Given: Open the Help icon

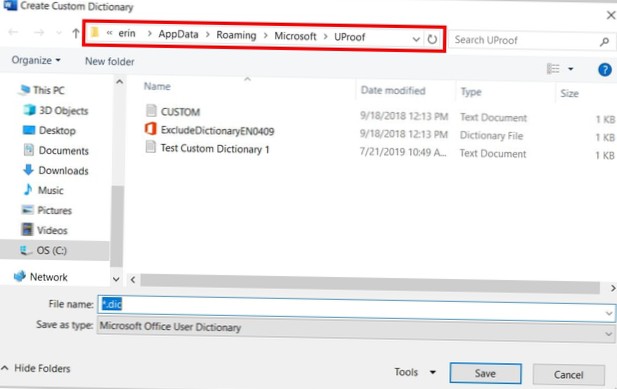Looking at the screenshot, I should (x=604, y=70).
